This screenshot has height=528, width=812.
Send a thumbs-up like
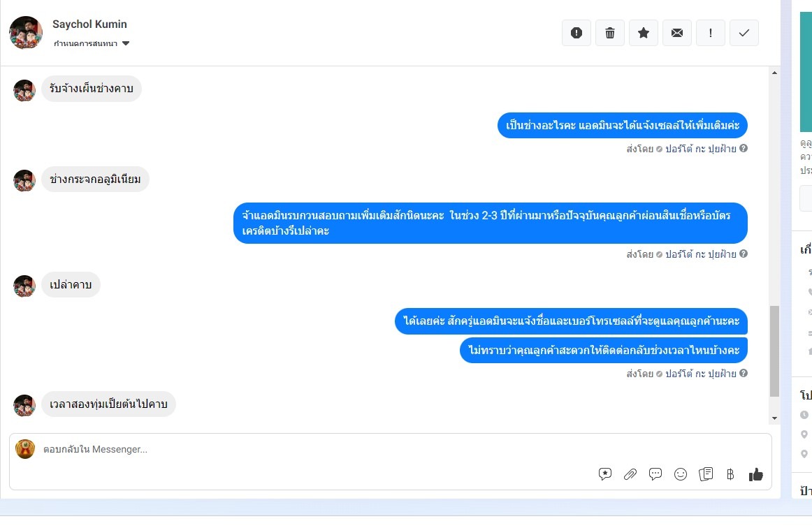(755, 474)
